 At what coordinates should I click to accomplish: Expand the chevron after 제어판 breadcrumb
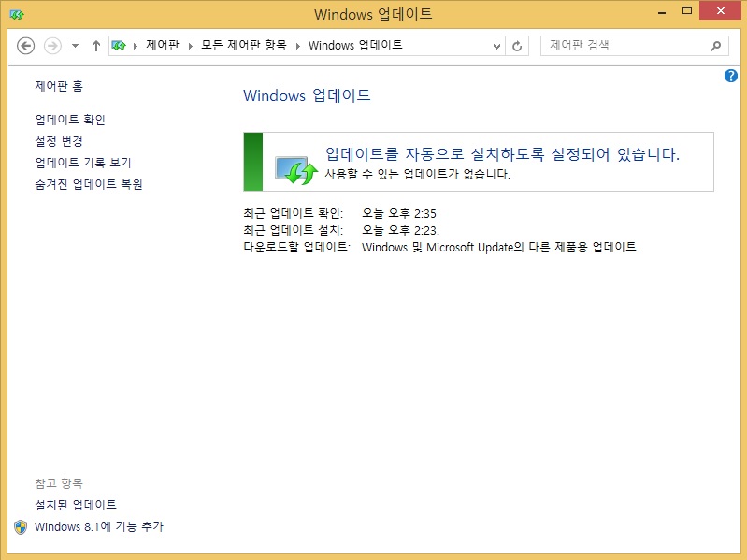click(191, 46)
